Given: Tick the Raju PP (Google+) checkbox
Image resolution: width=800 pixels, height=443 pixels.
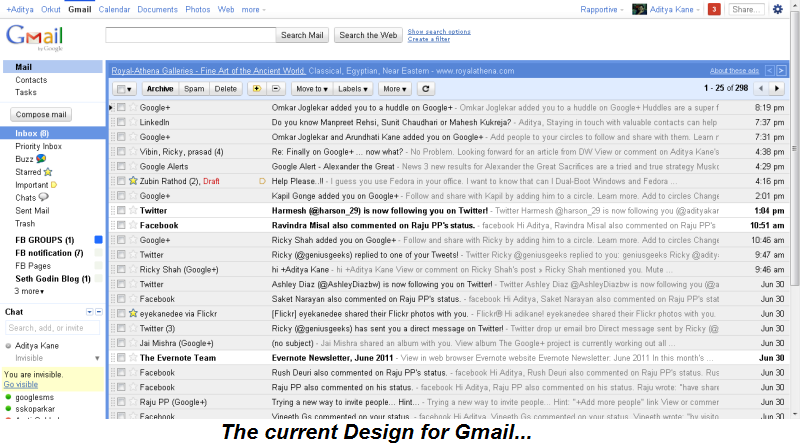Looking at the screenshot, I should pyautogui.click(x=121, y=402).
